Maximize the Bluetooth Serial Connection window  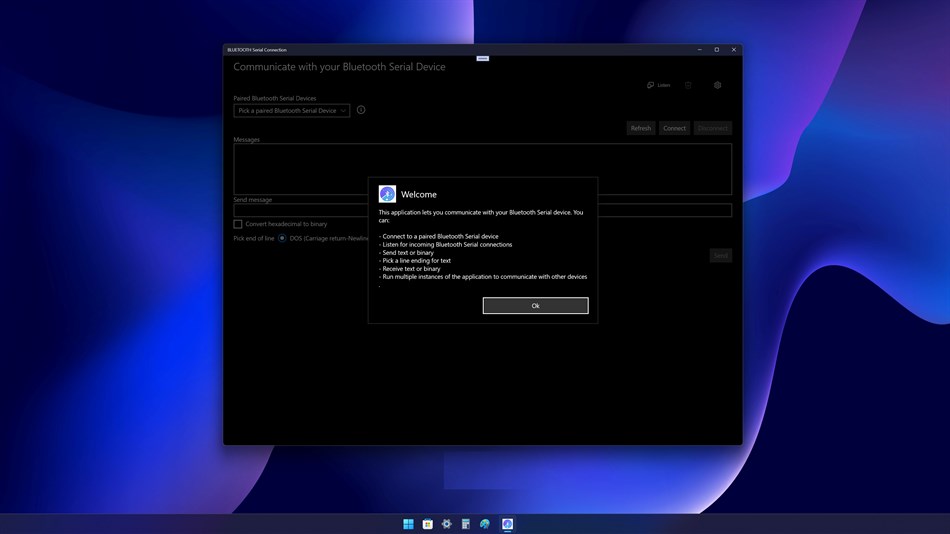coord(716,50)
